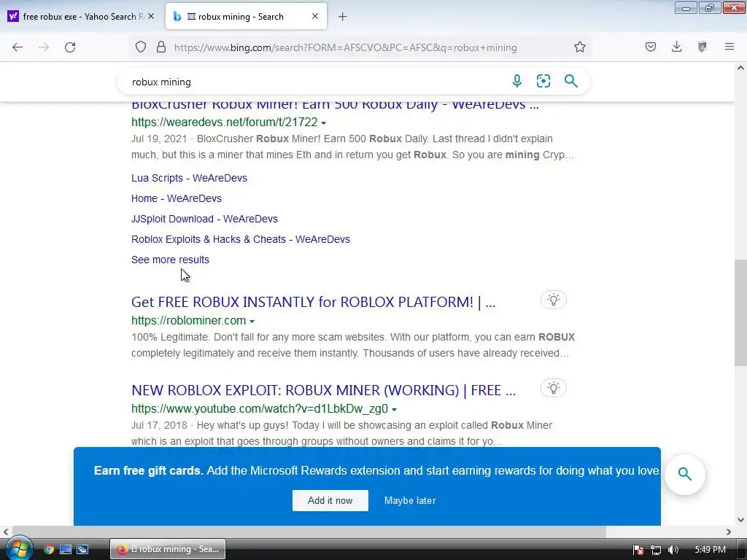Click the wearedevs.net forum URL

coord(225,122)
